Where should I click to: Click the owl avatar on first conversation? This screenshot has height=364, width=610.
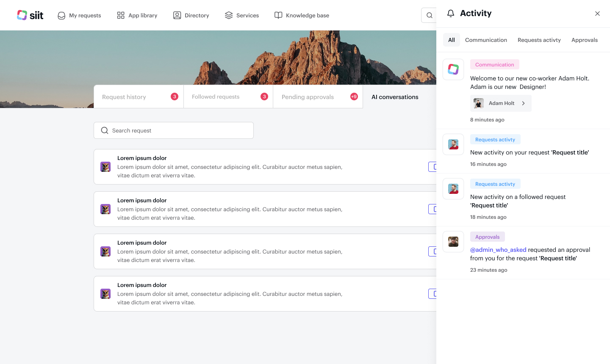(105, 167)
